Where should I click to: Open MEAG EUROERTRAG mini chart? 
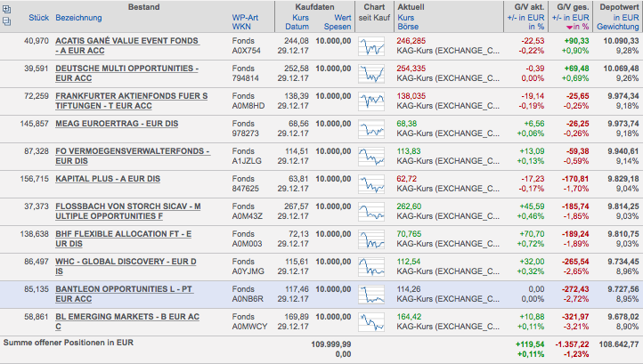(x=371, y=129)
